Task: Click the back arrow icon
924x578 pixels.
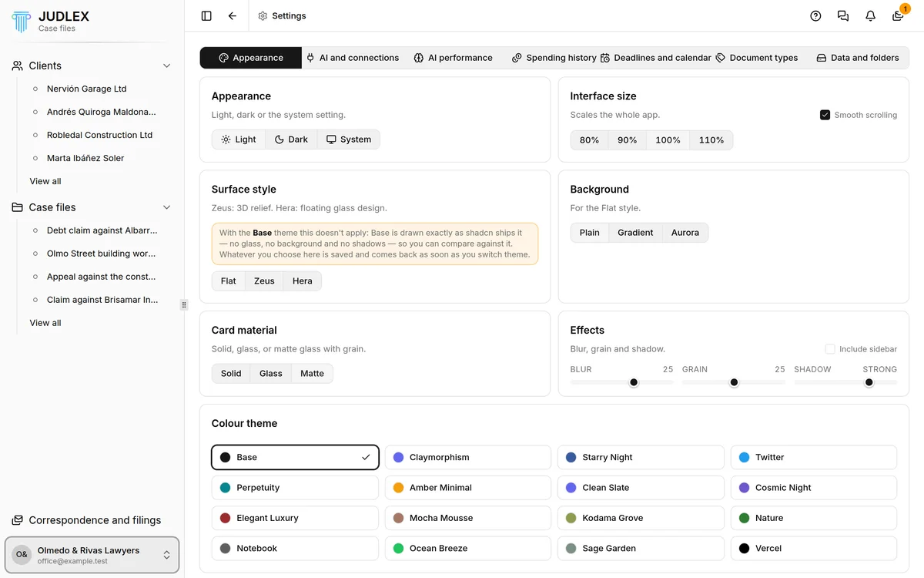Action: pos(233,15)
